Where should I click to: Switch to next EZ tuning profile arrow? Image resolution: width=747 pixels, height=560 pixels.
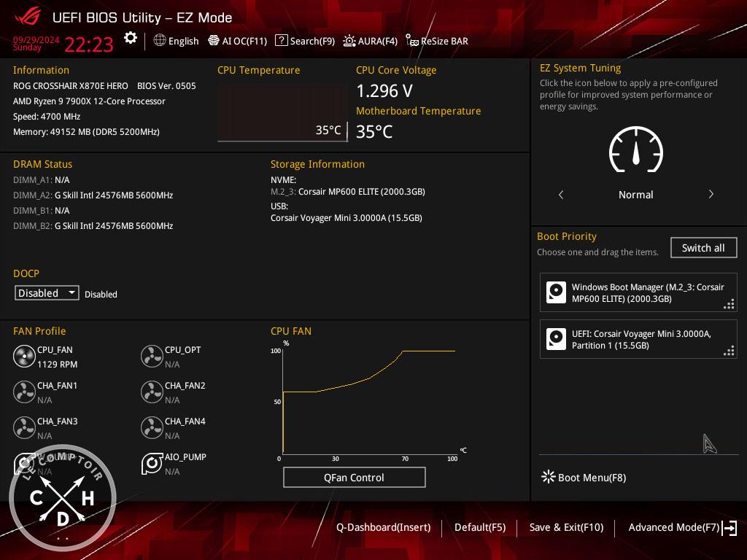click(x=711, y=195)
